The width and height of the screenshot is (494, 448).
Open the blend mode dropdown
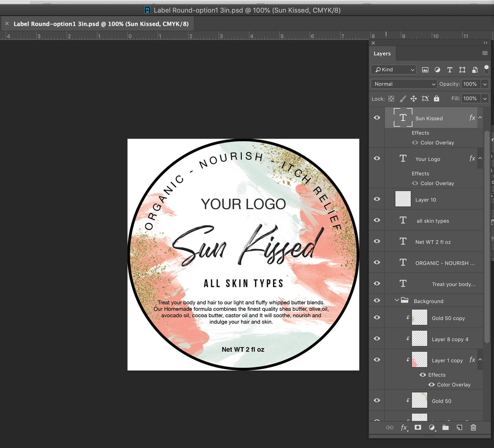[403, 84]
